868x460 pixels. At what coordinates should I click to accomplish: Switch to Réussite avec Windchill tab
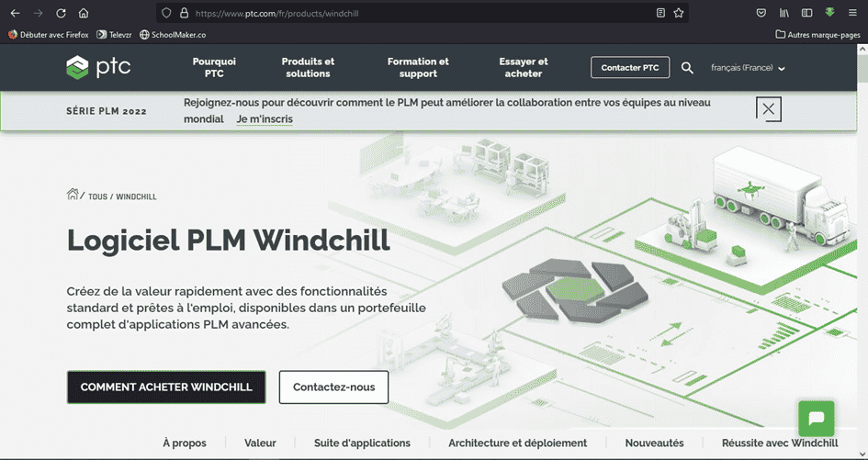[780, 443]
